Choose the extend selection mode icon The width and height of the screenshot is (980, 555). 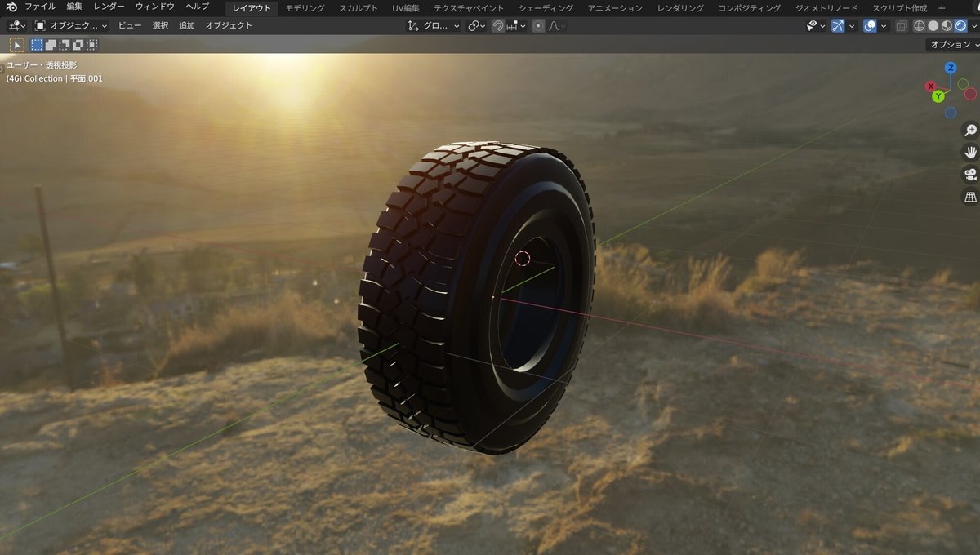51,45
